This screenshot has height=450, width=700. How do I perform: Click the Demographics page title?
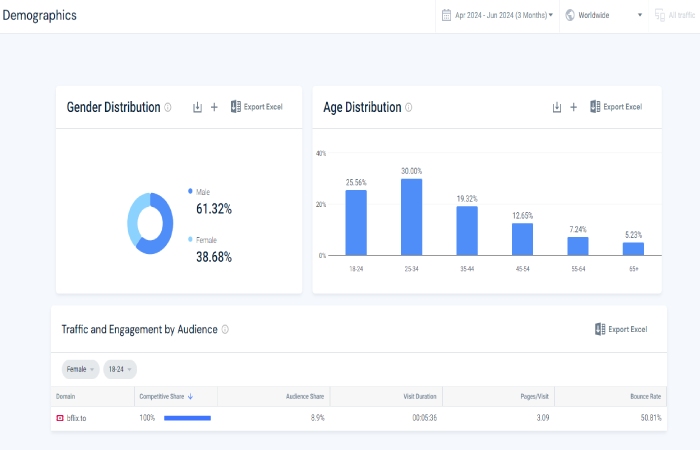pos(40,15)
